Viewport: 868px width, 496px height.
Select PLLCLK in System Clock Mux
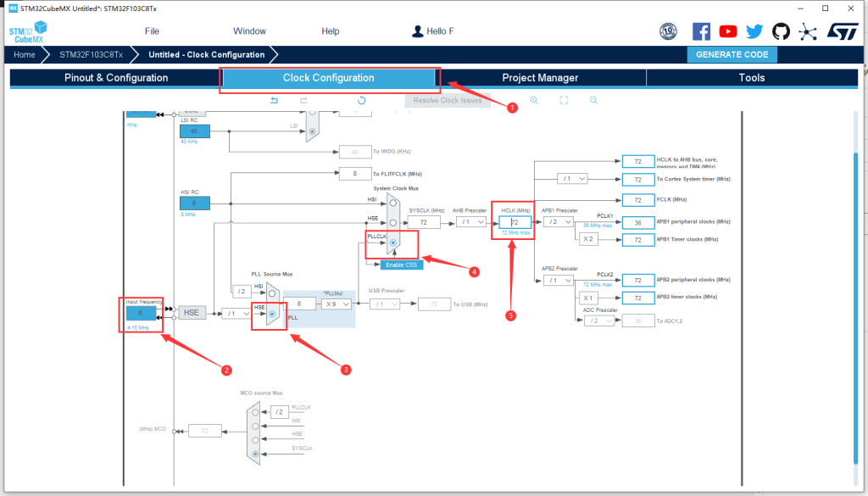(x=393, y=243)
